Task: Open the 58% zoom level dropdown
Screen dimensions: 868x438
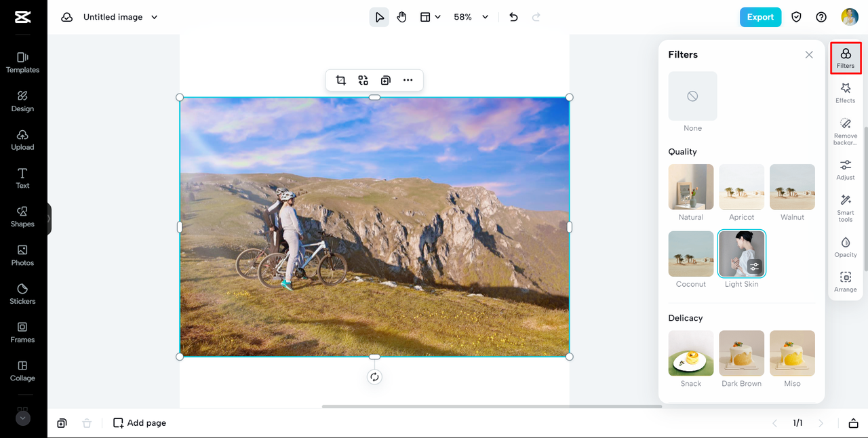Action: click(x=471, y=17)
